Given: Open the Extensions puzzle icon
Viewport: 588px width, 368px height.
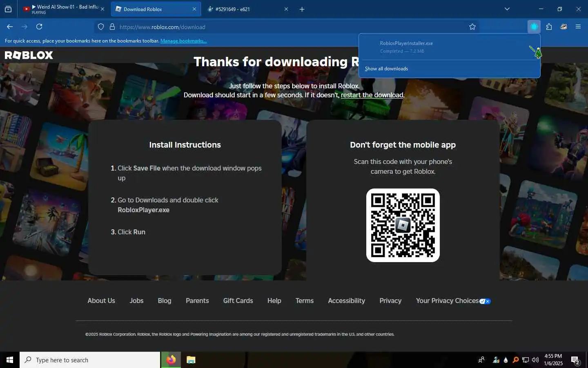Looking at the screenshot, I should (549, 27).
